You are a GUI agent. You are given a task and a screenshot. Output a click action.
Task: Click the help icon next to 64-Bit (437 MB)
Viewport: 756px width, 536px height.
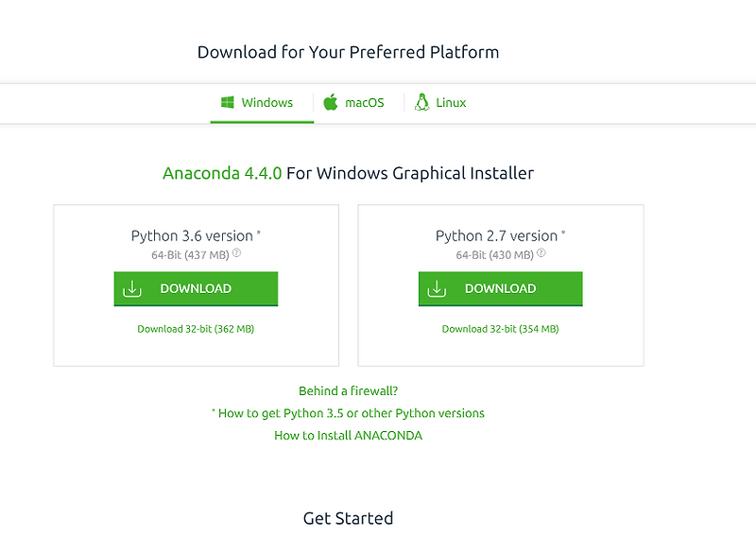tap(237, 252)
